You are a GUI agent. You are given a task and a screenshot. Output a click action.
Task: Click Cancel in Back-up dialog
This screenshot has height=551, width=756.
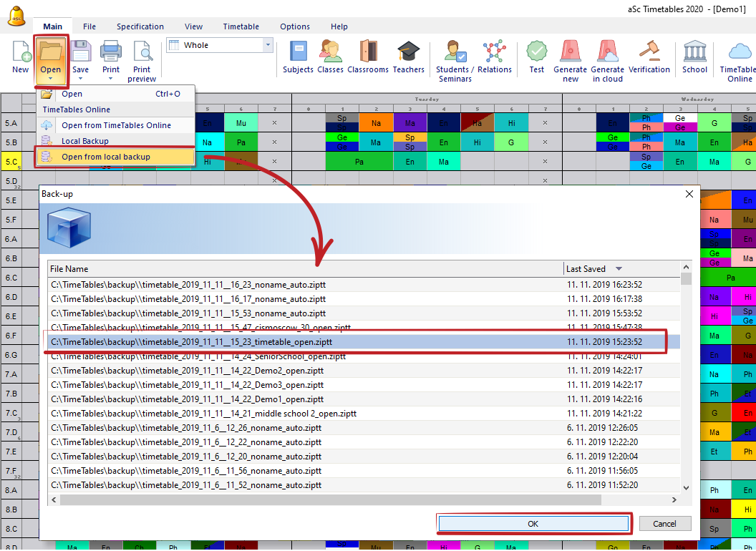pos(664,524)
